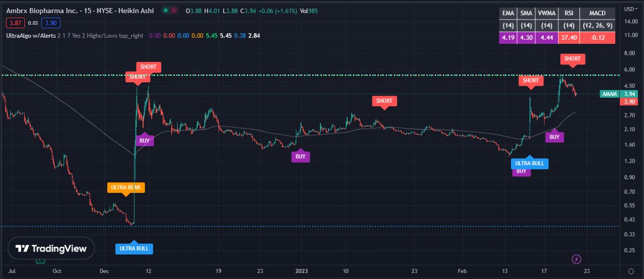Click the green 3.94 current price tag
The height and width of the screenshot is (279, 644).
click(629, 94)
